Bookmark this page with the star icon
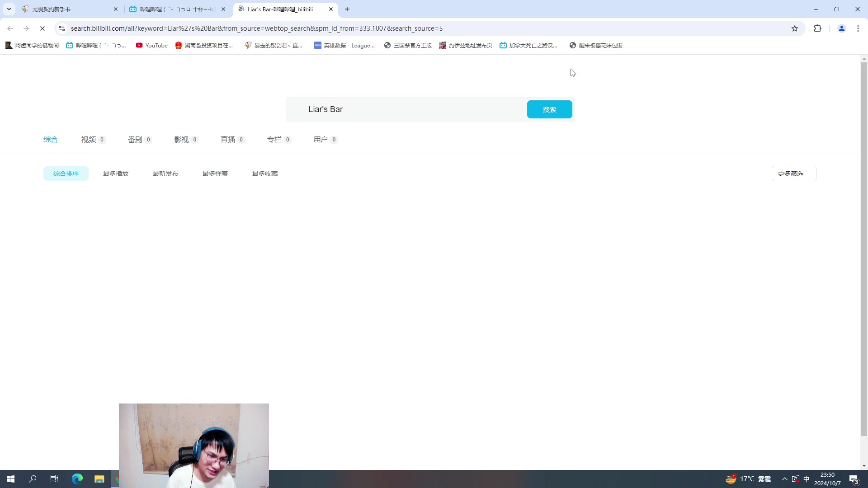The height and width of the screenshot is (488, 868). point(795,28)
